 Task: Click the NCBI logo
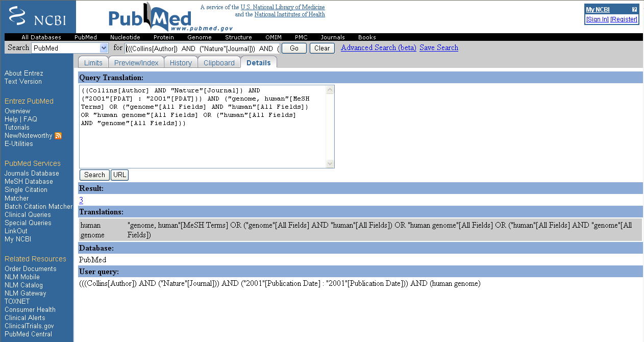(x=38, y=17)
